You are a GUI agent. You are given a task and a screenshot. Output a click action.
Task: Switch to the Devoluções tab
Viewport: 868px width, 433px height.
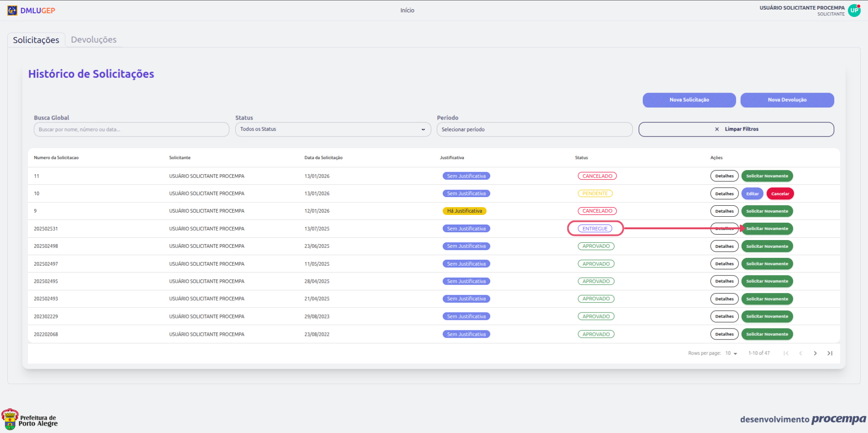pyautogui.click(x=94, y=40)
